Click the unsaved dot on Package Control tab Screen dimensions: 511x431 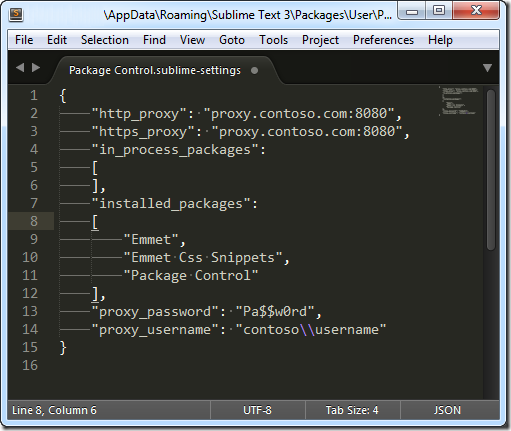point(254,71)
